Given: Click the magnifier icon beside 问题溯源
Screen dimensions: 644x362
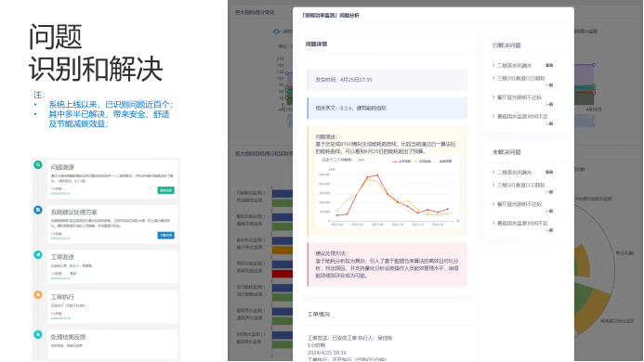Looking at the screenshot, I should tap(38, 164).
